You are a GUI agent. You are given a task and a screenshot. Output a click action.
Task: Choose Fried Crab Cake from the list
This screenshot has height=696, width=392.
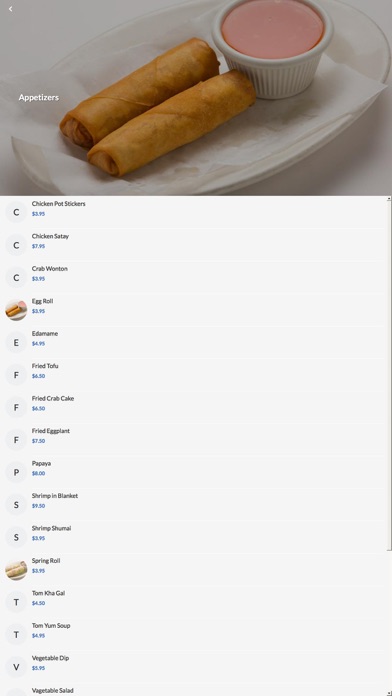coord(193,407)
